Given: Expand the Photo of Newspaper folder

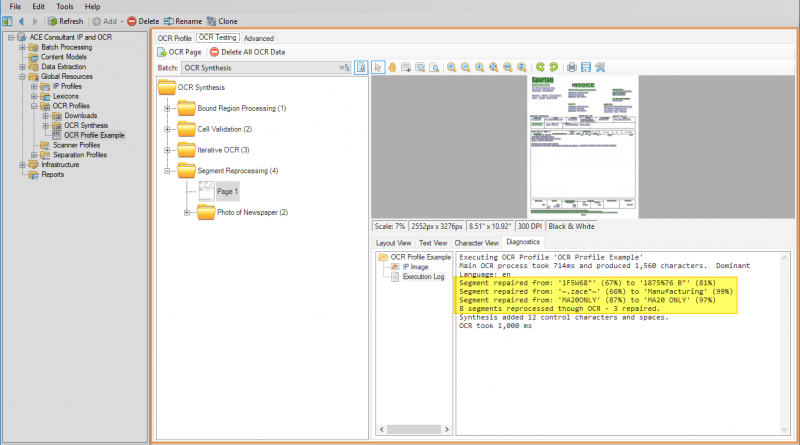Looking at the screenshot, I should 188,212.
